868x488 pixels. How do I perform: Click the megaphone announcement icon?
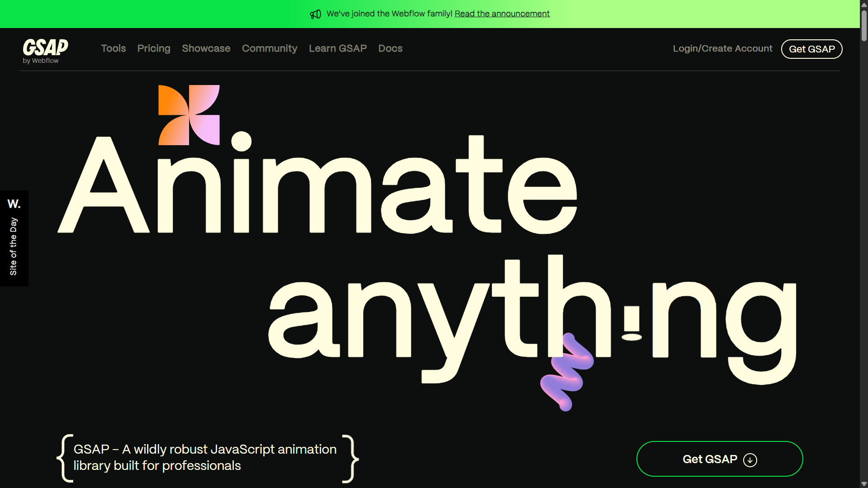[x=315, y=14]
